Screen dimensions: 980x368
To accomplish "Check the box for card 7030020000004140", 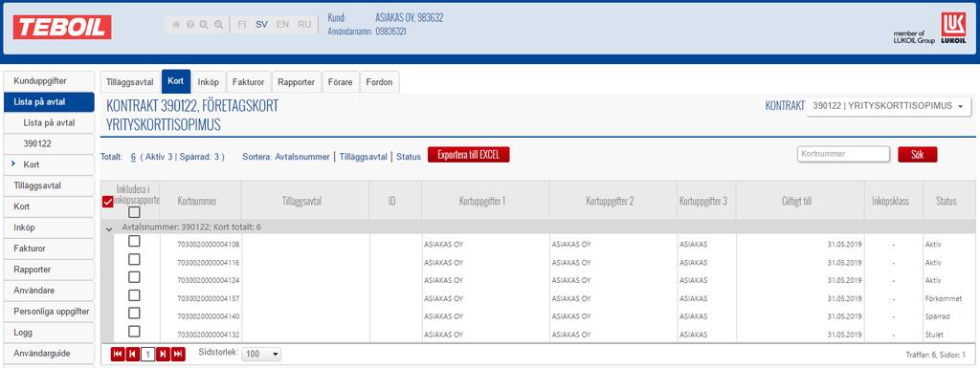I will tap(134, 314).
